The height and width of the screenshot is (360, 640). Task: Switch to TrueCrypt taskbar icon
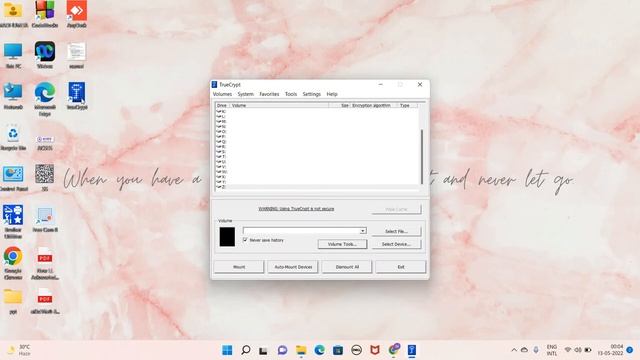[x=412, y=350]
